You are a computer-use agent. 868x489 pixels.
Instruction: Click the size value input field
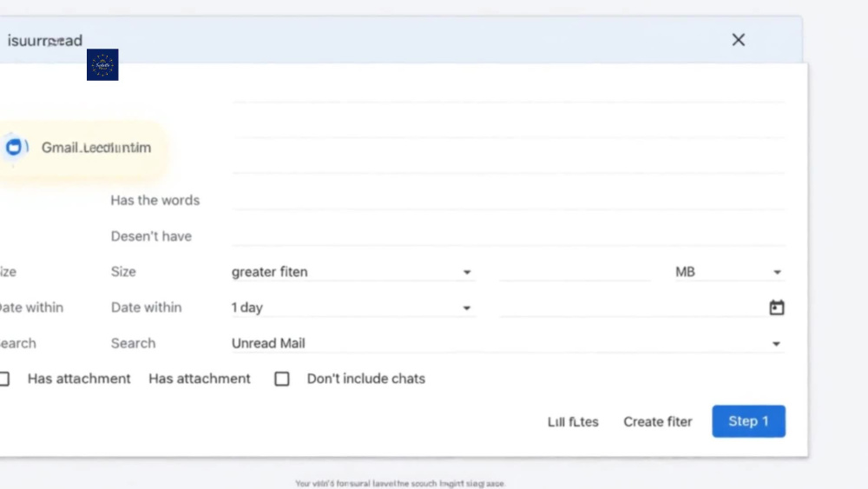(x=575, y=272)
